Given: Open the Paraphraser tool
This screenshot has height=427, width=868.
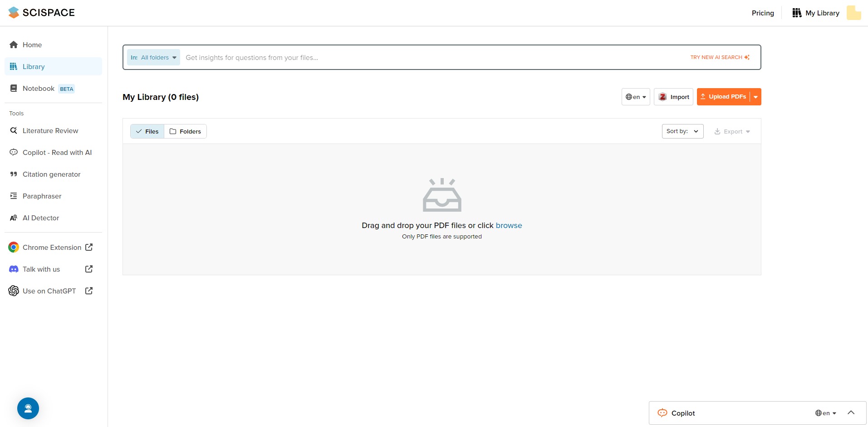Looking at the screenshot, I should pyautogui.click(x=53, y=196).
